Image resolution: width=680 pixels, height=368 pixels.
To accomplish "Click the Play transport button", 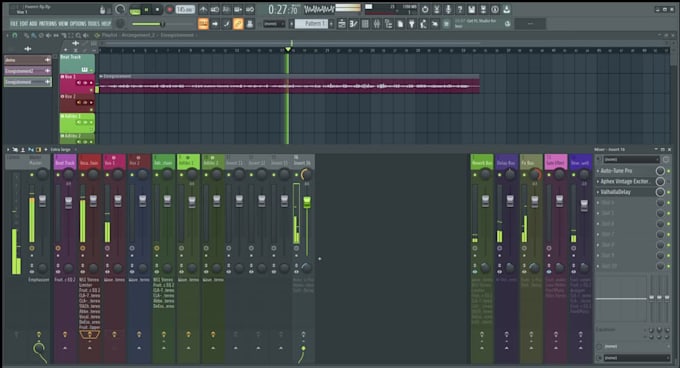I will (147, 10).
